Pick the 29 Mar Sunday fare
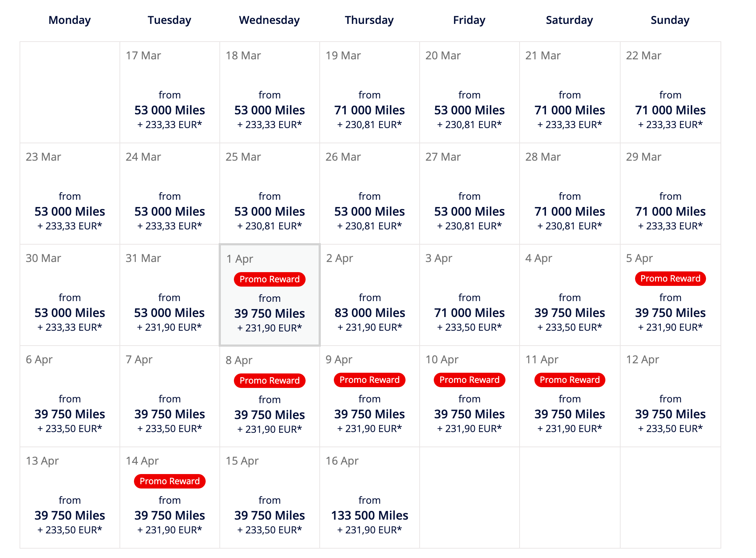Screen dimensions: 756x558 (670, 211)
